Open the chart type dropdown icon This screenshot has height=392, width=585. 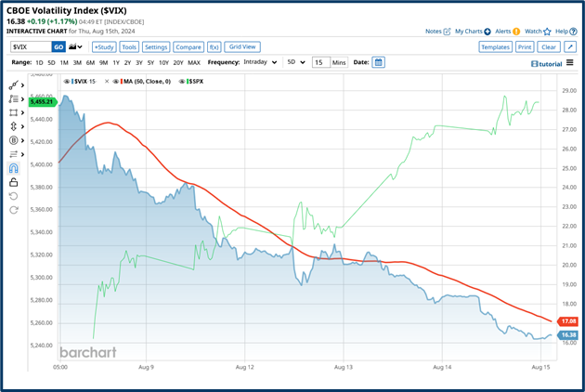coord(75,47)
